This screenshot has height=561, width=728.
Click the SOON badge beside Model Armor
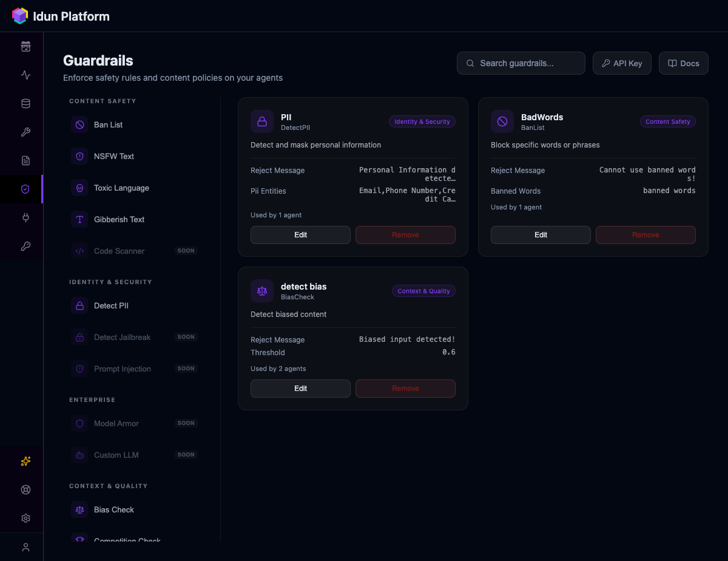tap(186, 423)
